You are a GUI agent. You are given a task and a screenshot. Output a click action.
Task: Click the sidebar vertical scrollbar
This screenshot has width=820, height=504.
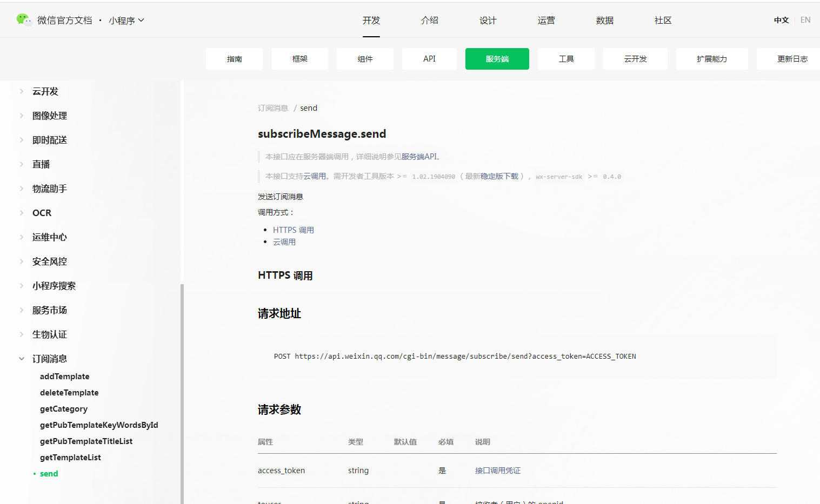click(x=182, y=394)
